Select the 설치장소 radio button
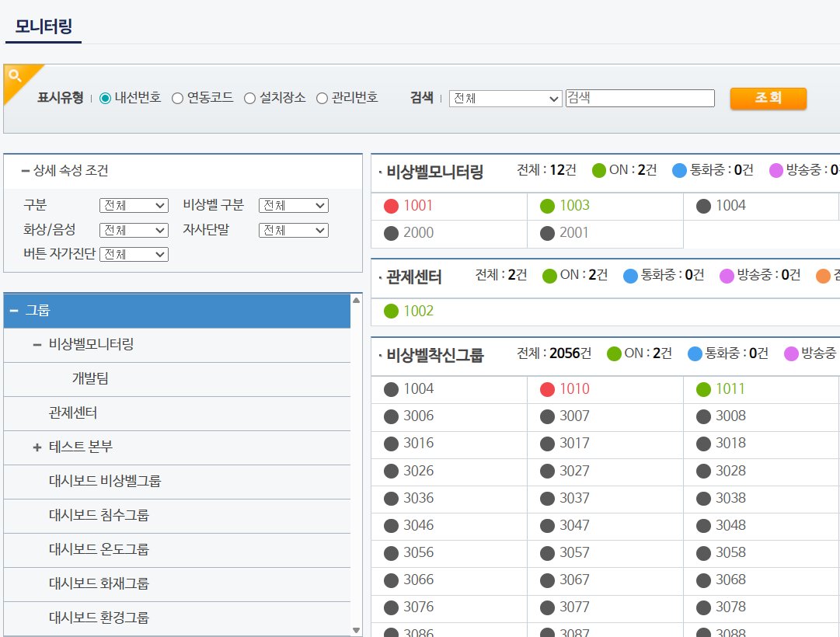The width and height of the screenshot is (840, 637). [249, 97]
